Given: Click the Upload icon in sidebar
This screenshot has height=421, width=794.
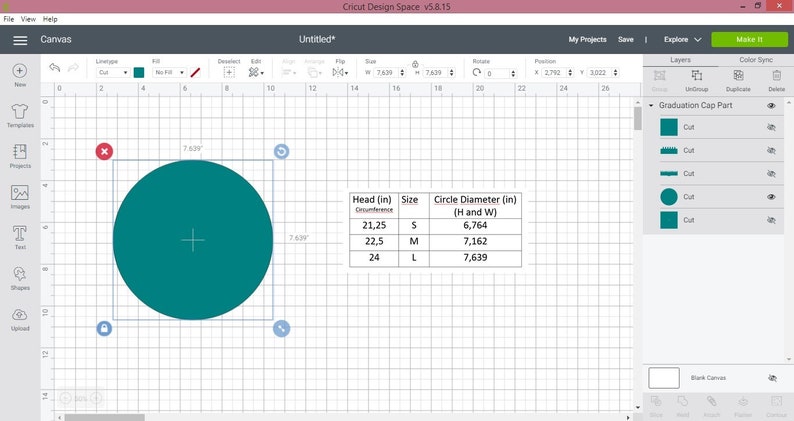Looking at the screenshot, I should click(x=20, y=319).
